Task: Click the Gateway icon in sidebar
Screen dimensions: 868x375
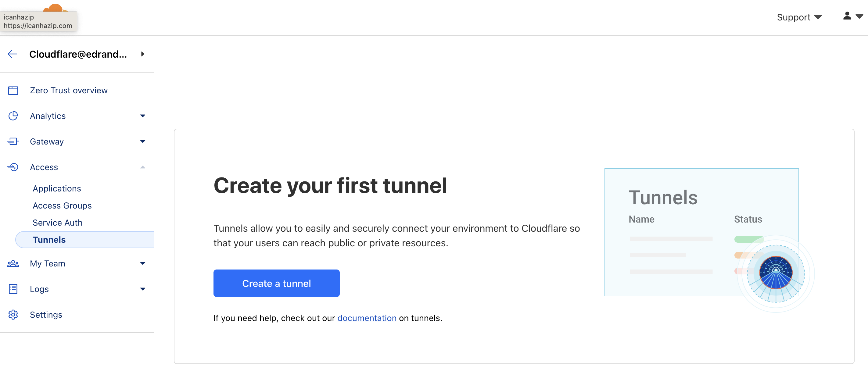Action: click(x=13, y=141)
